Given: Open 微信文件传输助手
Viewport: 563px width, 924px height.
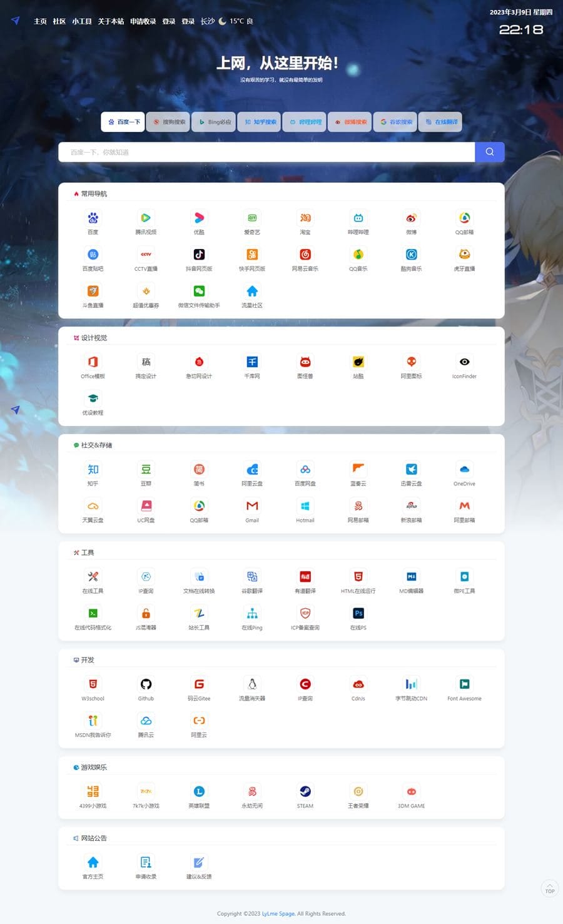Looking at the screenshot, I should click(x=199, y=294).
